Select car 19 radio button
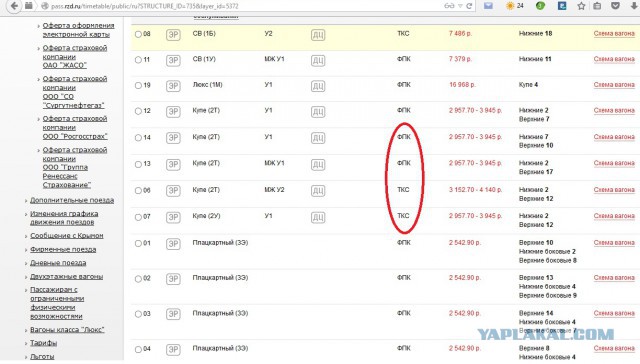This screenshot has width=640, height=364. (138, 86)
